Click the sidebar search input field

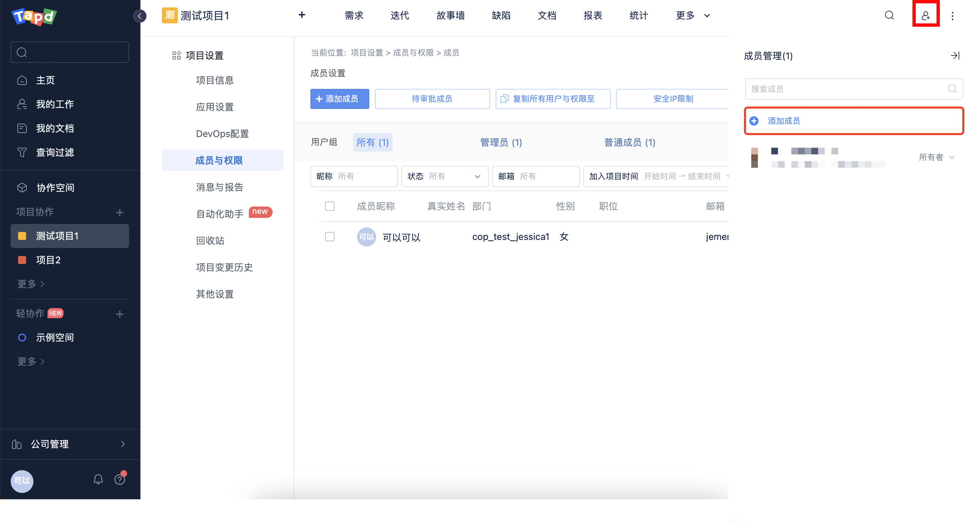(x=70, y=52)
